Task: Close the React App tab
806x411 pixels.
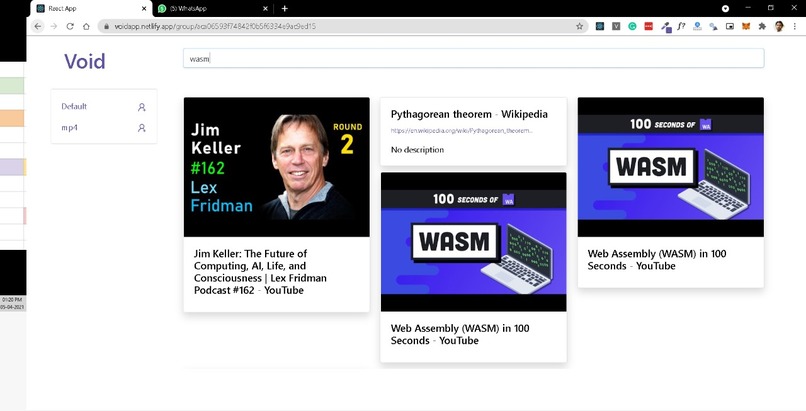Action: click(x=144, y=9)
